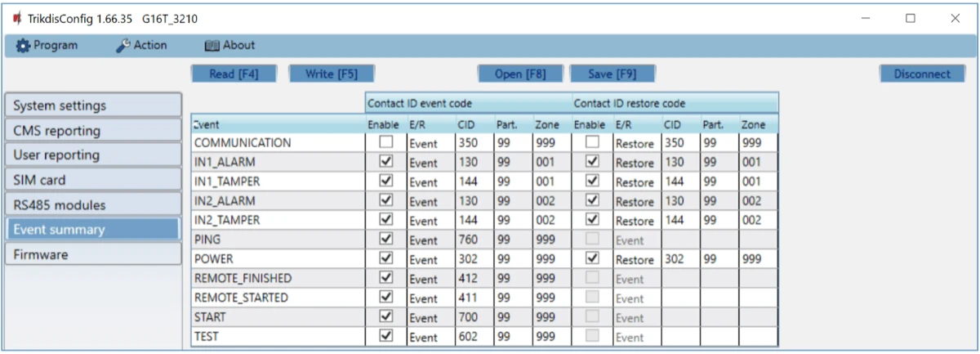Click Open [F8] to load configuration
The height and width of the screenshot is (354, 980).
pos(520,74)
